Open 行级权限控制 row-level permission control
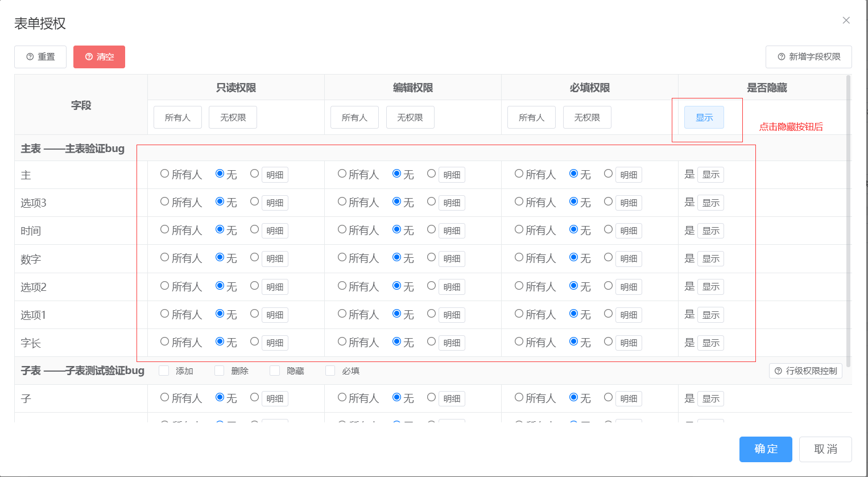The height and width of the screenshot is (477, 868). pos(805,371)
